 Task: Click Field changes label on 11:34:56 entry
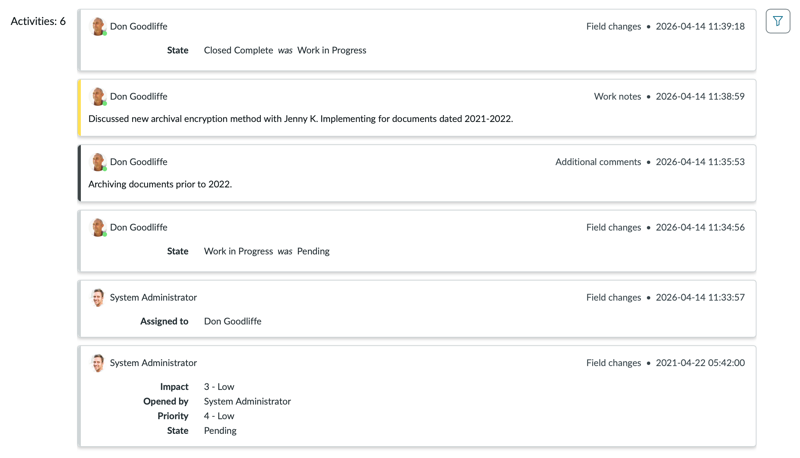click(x=613, y=227)
